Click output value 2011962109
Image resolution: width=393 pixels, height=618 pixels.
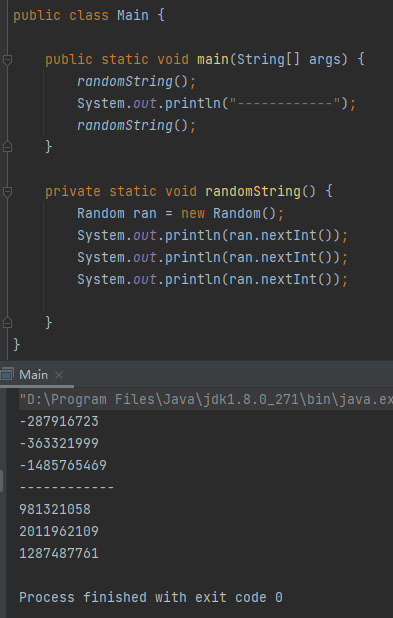point(59,532)
